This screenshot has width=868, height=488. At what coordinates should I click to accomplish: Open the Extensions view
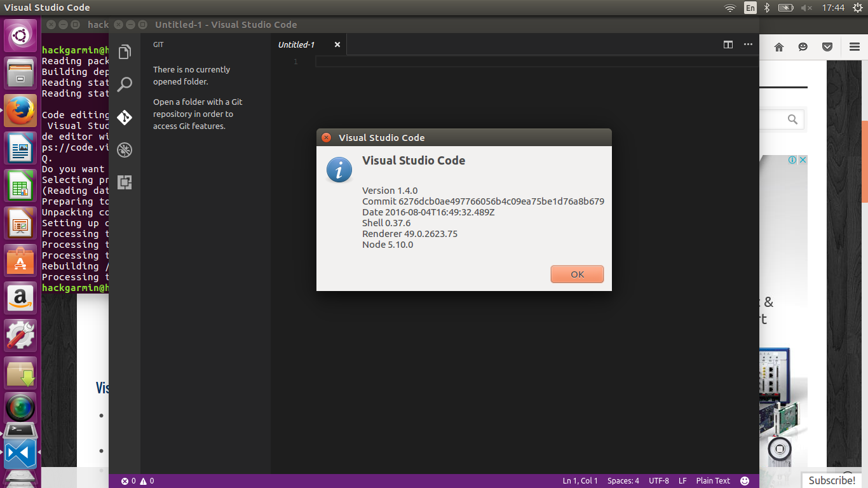tap(125, 182)
